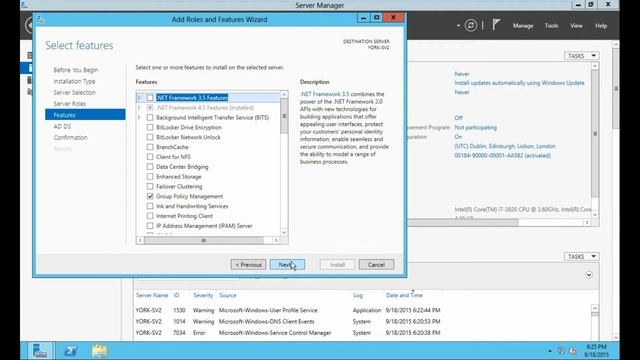The height and width of the screenshot is (360, 640).
Task: Open the lower TASKS dropdown
Action: [582, 257]
